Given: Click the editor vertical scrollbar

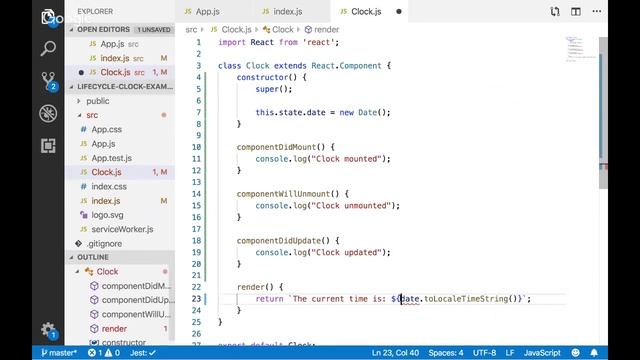Looking at the screenshot, I should [603, 113].
